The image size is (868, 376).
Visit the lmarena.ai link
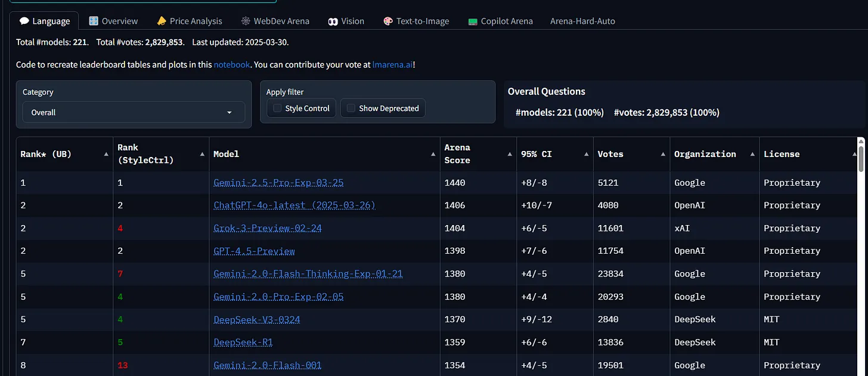point(392,64)
